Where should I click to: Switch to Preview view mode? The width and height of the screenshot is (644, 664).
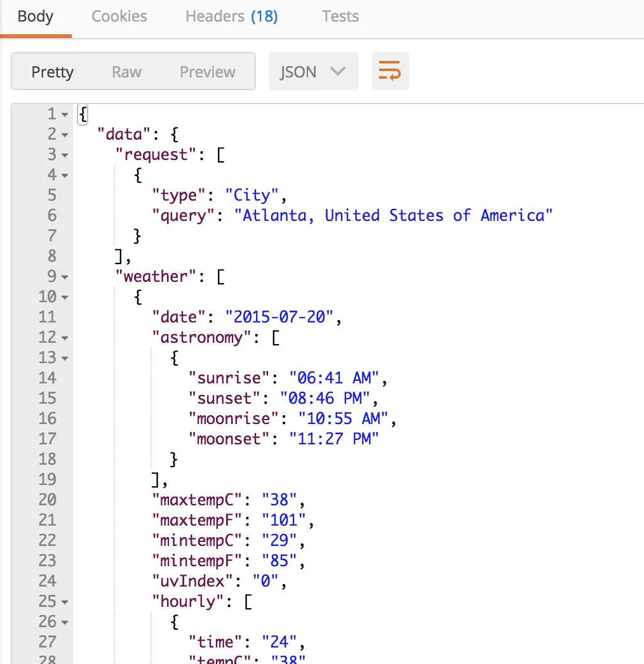207,72
